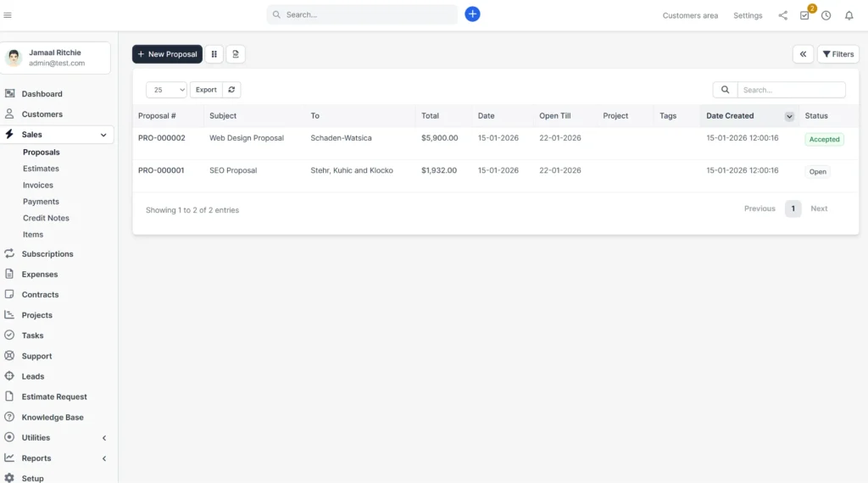Open the 25 entries-per-page dropdown
This screenshot has width=868, height=483.
[166, 90]
